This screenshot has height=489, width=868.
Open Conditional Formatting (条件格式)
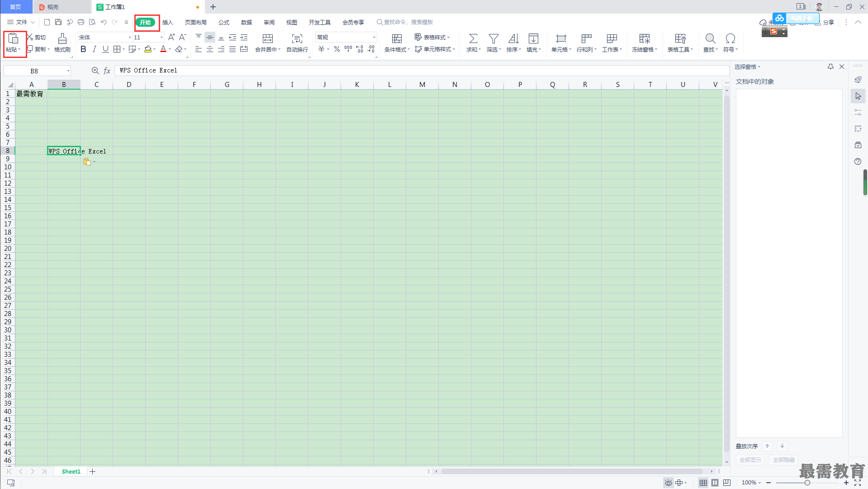coord(397,43)
